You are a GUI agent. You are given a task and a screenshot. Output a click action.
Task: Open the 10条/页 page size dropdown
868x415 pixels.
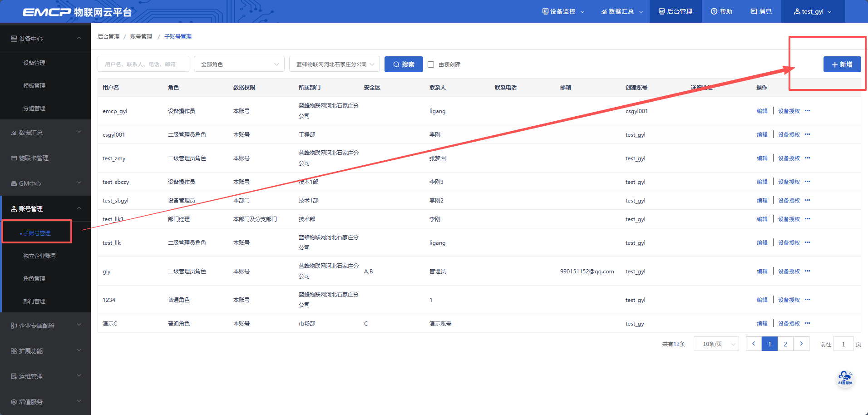pyautogui.click(x=716, y=344)
